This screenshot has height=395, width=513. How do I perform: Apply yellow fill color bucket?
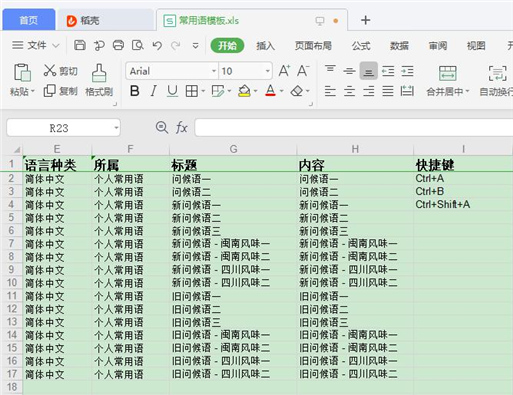click(x=244, y=91)
